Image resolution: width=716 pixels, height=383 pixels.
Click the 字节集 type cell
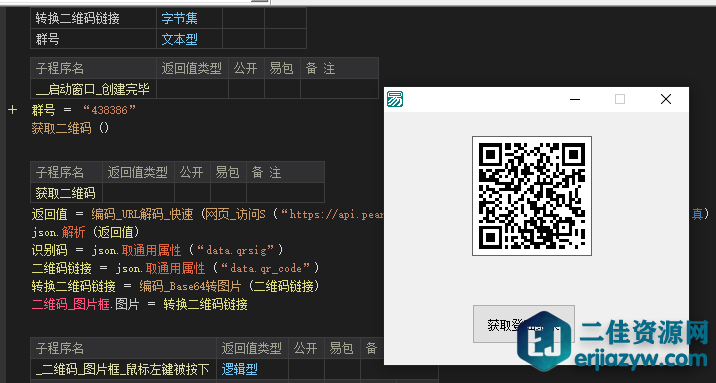[190, 18]
